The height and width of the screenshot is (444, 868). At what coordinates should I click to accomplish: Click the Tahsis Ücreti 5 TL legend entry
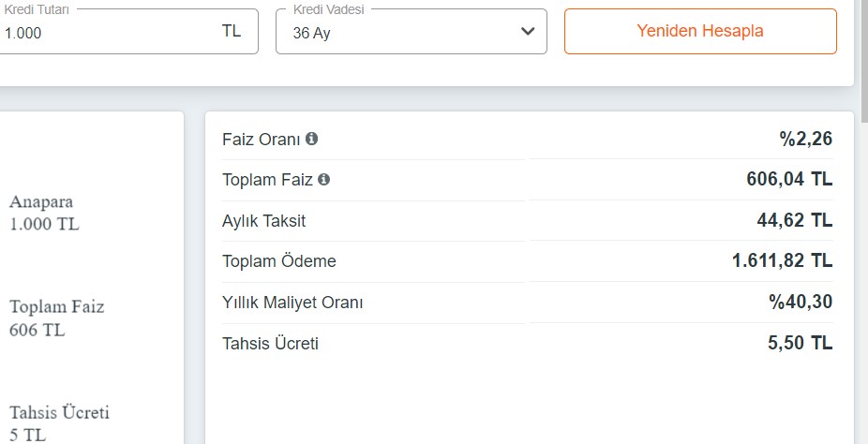59,423
